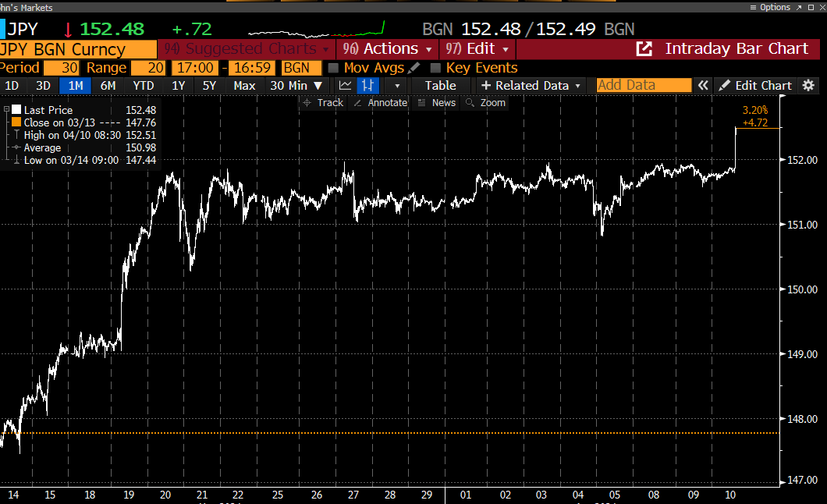Click the Last Price white legend swatch

point(16,110)
